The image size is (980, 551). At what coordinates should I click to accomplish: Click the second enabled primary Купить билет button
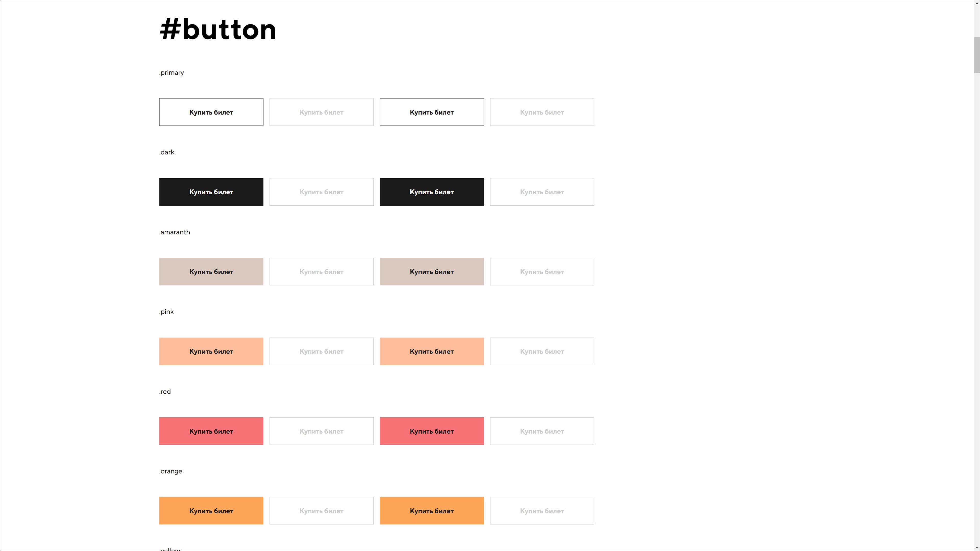[431, 112]
